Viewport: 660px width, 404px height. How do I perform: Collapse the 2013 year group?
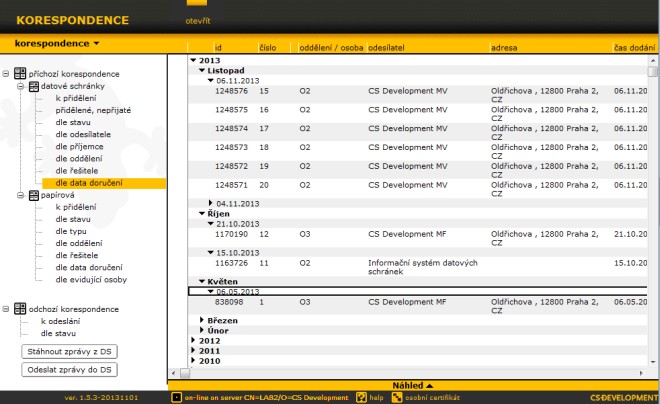tap(194, 61)
